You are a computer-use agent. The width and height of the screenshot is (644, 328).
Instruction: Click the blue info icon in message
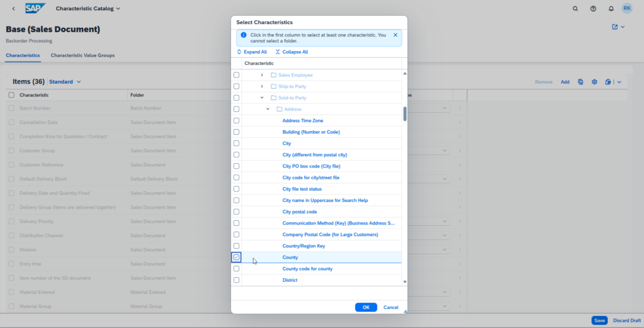[243, 35]
